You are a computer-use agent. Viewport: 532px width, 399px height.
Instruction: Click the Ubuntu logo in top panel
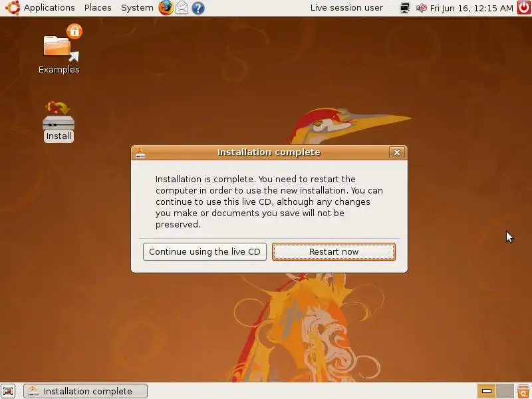pyautogui.click(x=13, y=8)
